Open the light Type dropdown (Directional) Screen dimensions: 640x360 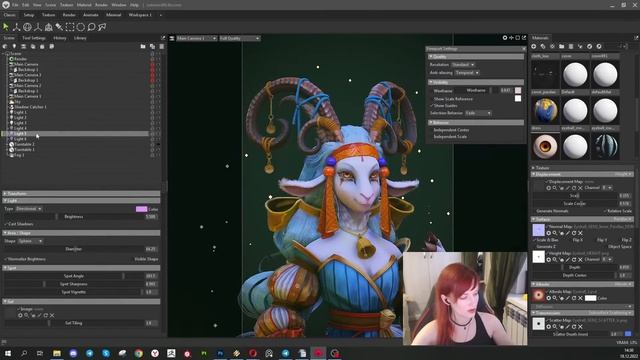29,209
